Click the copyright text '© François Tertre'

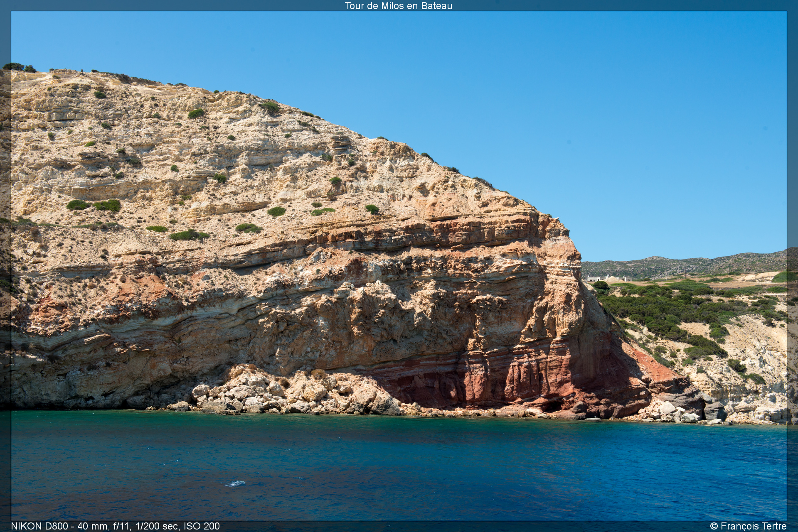748,526
